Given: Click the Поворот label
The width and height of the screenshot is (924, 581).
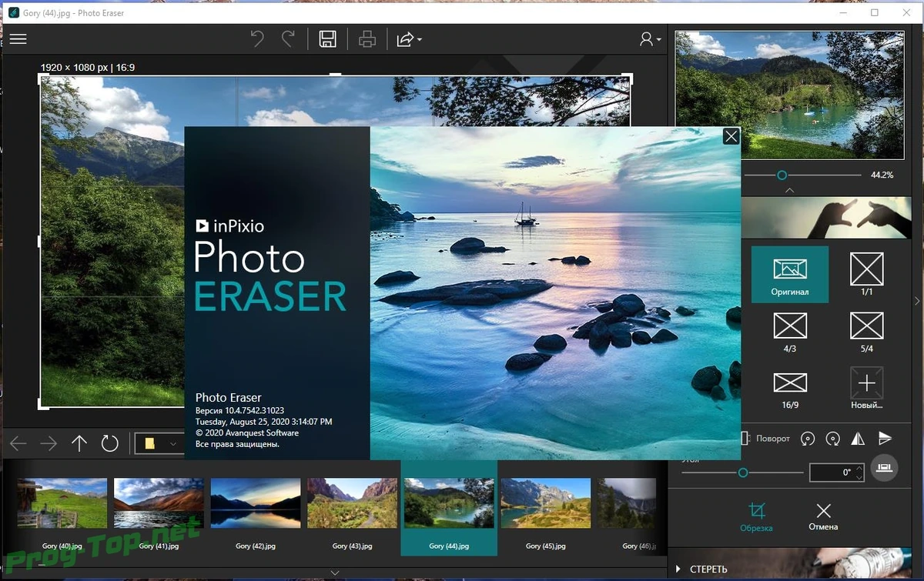Looking at the screenshot, I should pos(772,439).
